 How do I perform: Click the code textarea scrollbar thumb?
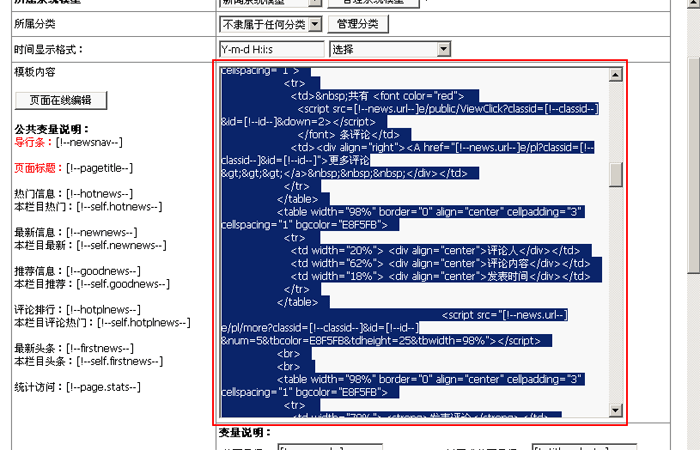tap(615, 174)
